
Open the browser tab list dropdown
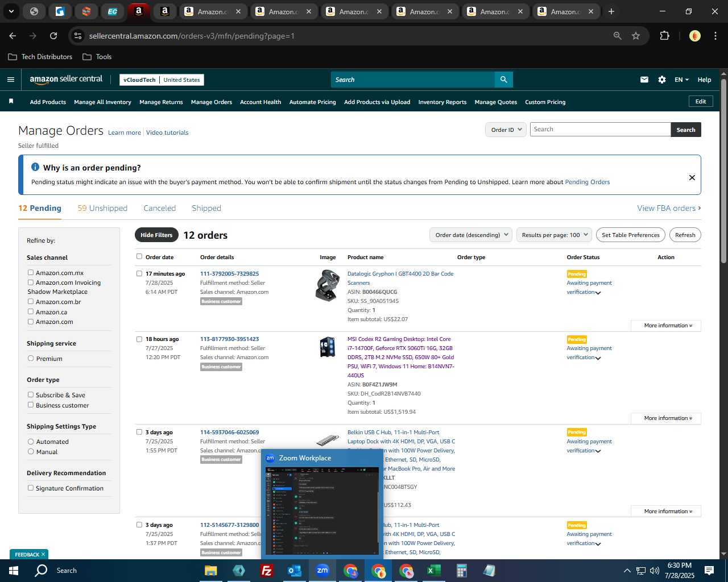click(11, 11)
